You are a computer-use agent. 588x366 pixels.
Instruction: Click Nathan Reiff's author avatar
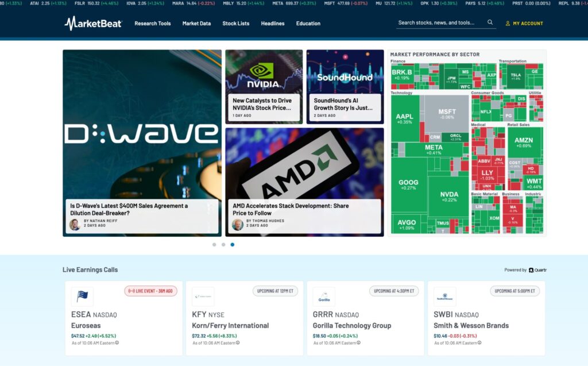pos(75,224)
